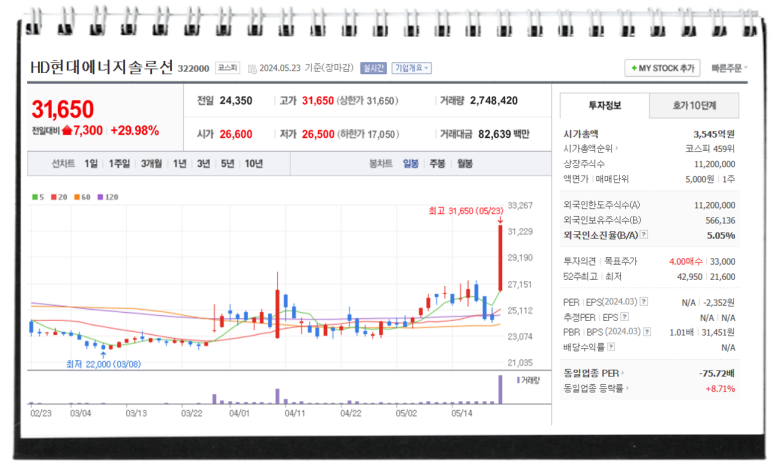Select the 1년 line chart period
The image size is (773, 467).
(x=179, y=164)
